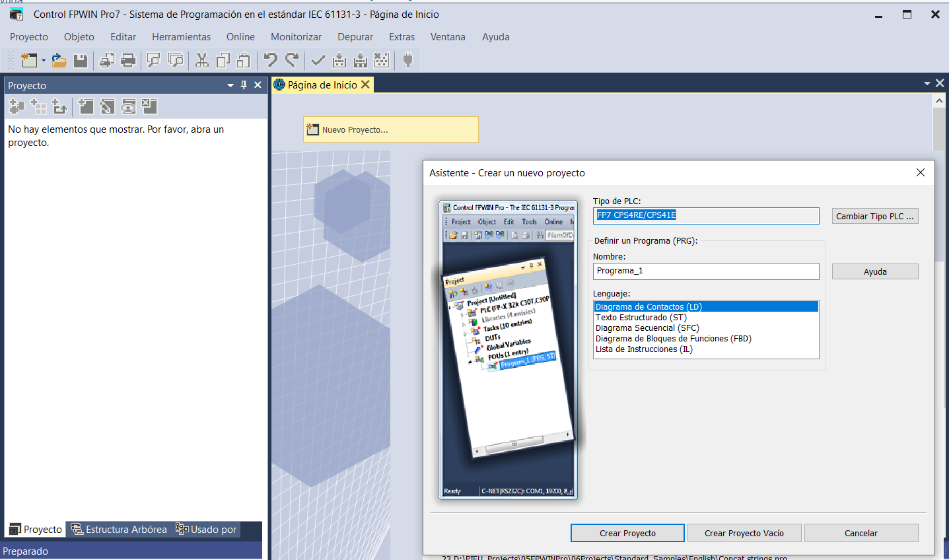Viewport: 949px width, 560px height.
Task: Click the Print Preview toolbar icon
Action: pos(107,61)
